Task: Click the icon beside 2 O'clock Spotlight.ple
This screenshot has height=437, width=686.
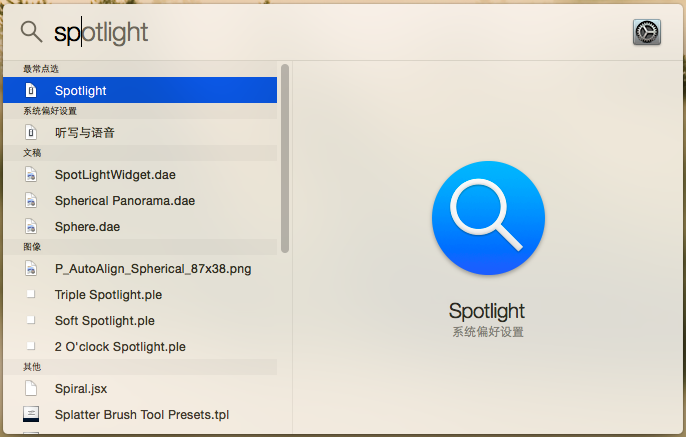Action: pyautogui.click(x=31, y=346)
